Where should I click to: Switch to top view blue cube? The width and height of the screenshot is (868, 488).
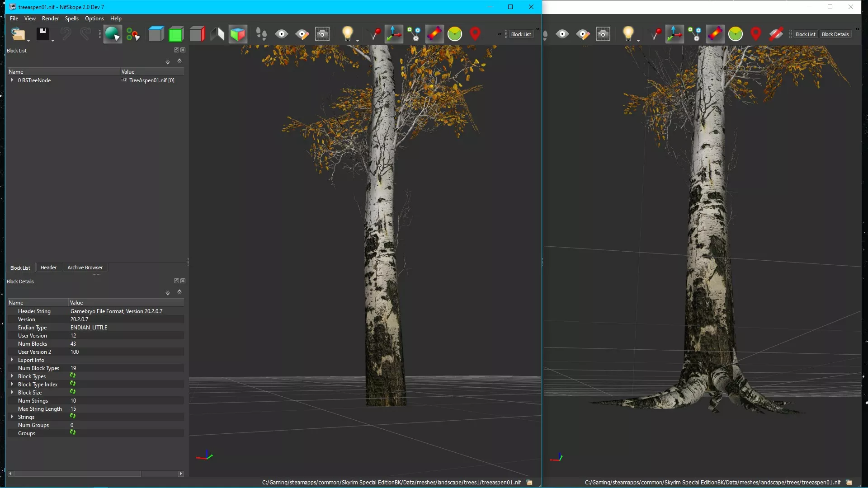click(x=156, y=34)
